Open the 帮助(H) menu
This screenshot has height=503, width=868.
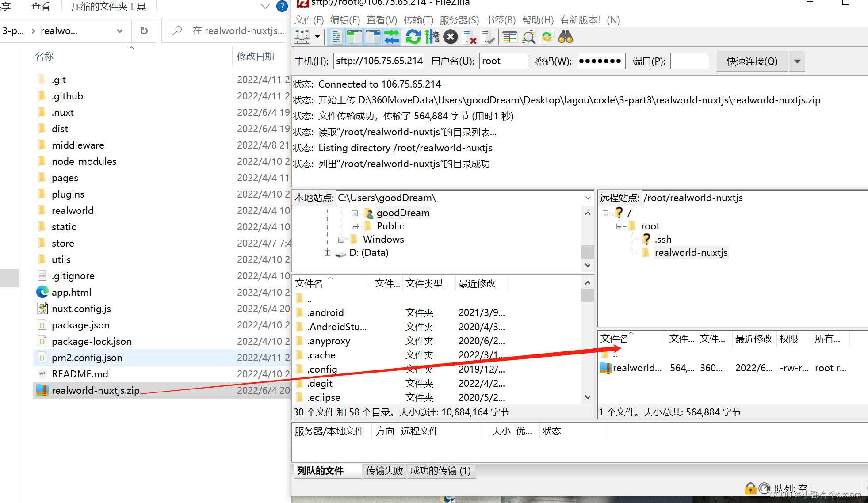(x=538, y=20)
